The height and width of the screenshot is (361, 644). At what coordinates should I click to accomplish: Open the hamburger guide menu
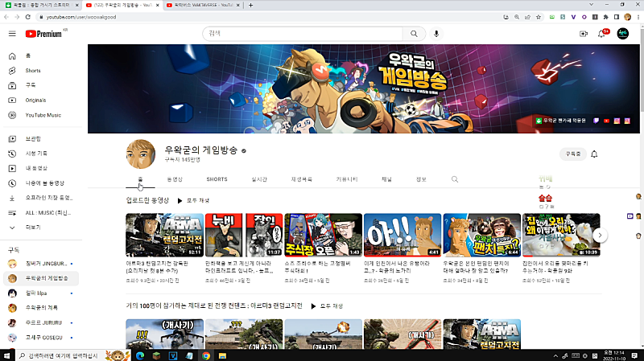point(12,34)
